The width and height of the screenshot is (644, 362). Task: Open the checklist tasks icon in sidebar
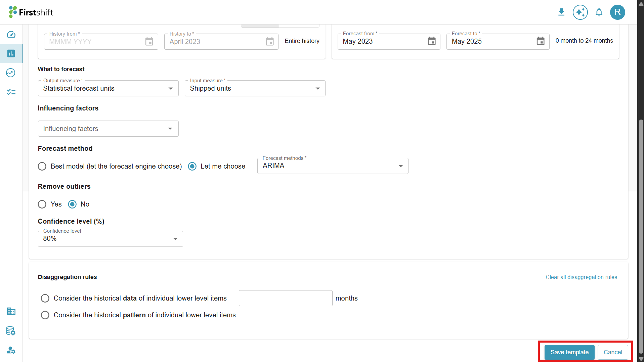(x=11, y=92)
